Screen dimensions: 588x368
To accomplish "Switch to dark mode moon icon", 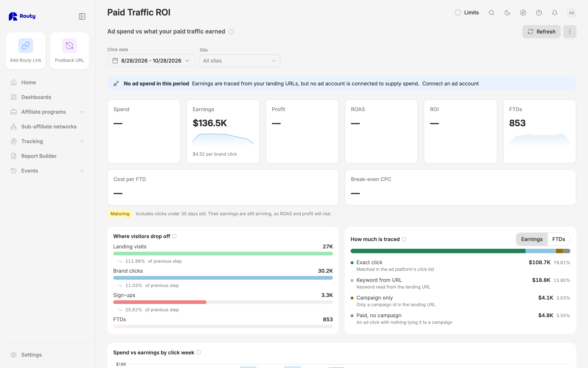I will click(x=507, y=13).
